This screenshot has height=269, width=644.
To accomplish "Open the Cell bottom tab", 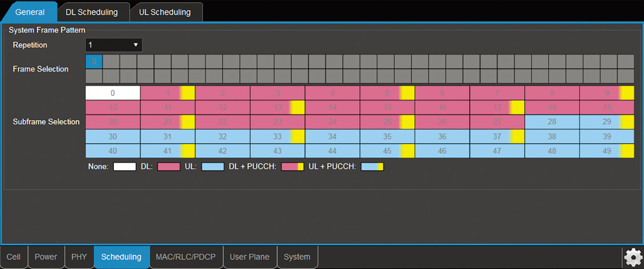I will 14,257.
